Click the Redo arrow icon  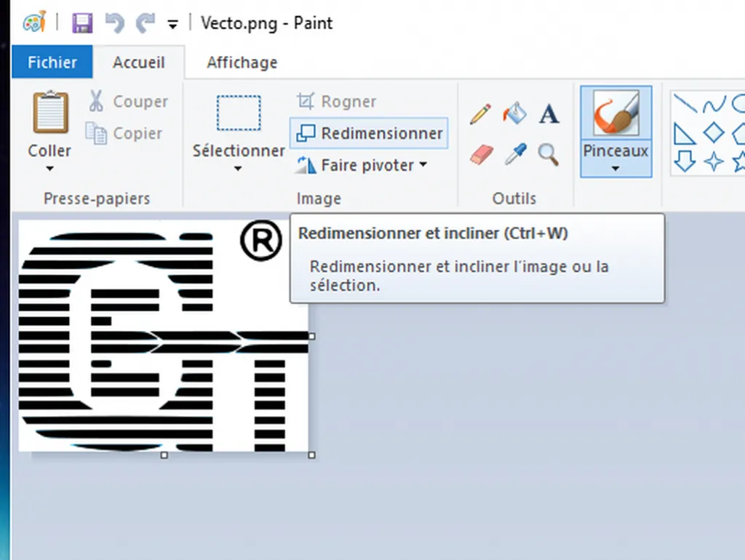(x=146, y=23)
